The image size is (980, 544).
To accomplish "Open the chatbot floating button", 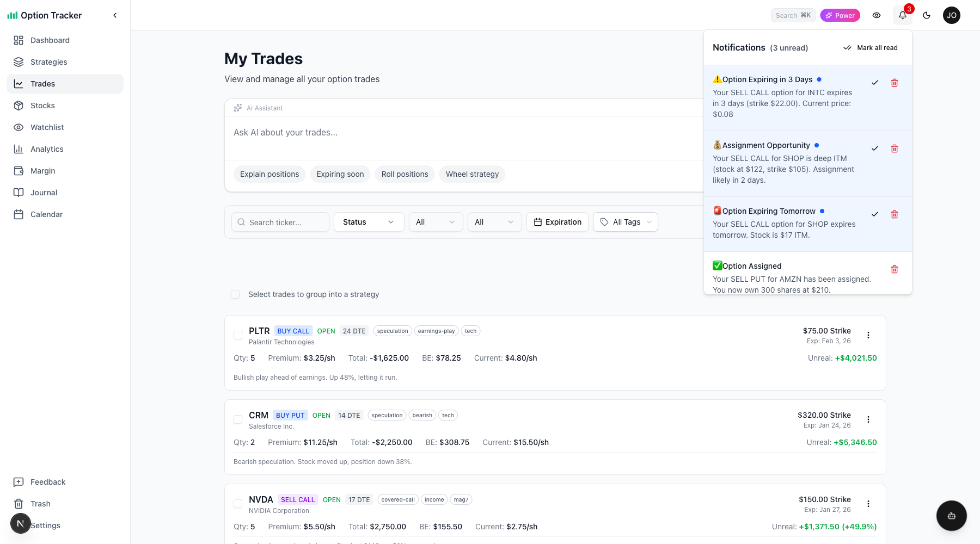I will coord(951,516).
